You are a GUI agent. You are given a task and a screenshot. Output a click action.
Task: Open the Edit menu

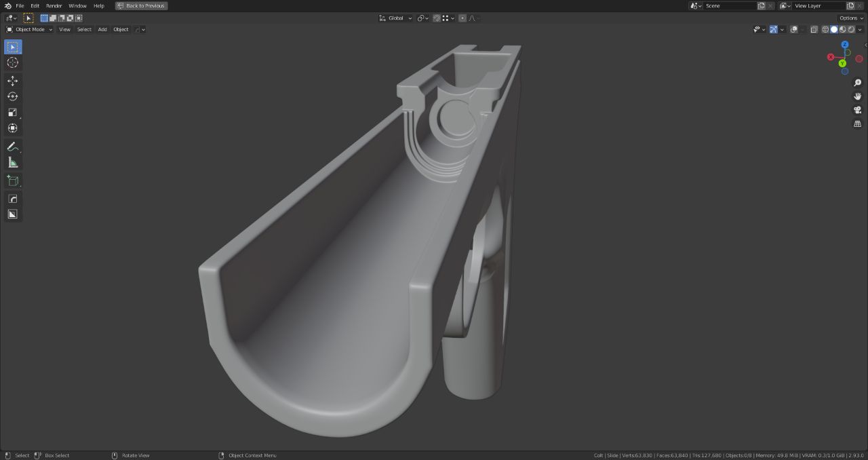tap(35, 5)
